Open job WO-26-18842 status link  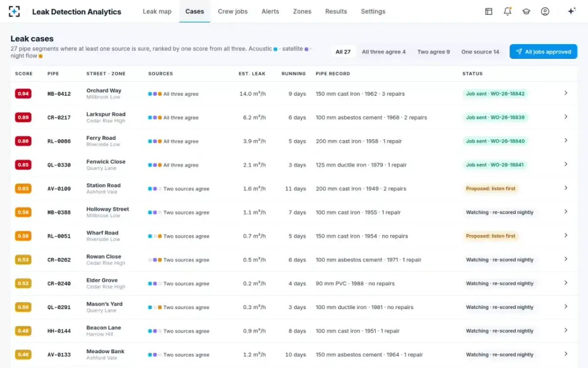(495, 94)
